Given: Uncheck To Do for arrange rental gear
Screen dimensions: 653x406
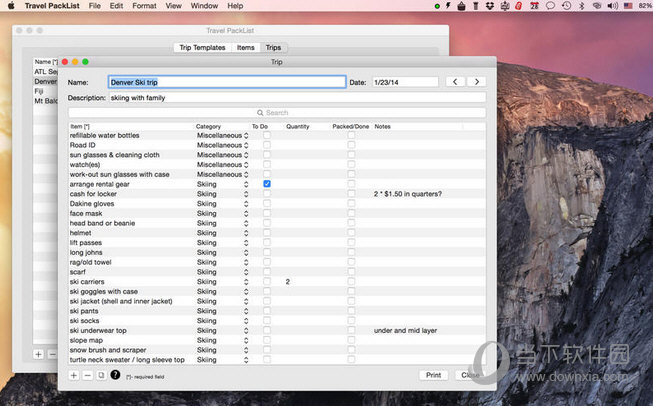Looking at the screenshot, I should point(267,184).
